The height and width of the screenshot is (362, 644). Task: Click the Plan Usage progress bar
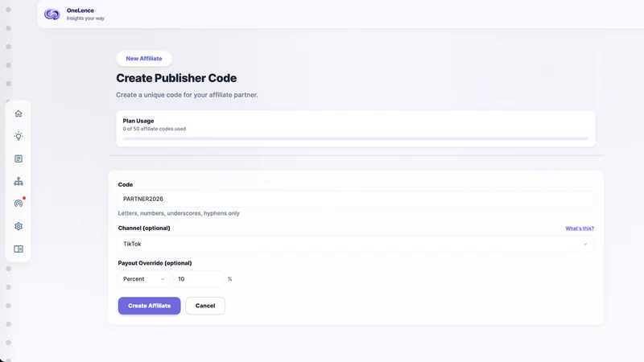pyautogui.click(x=356, y=138)
